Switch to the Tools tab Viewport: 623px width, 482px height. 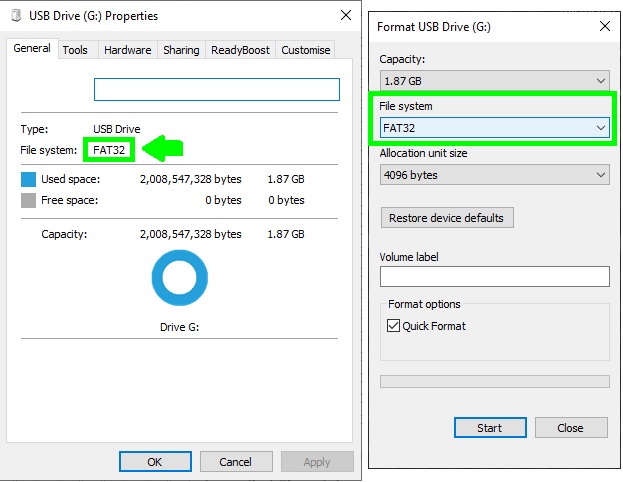click(75, 50)
